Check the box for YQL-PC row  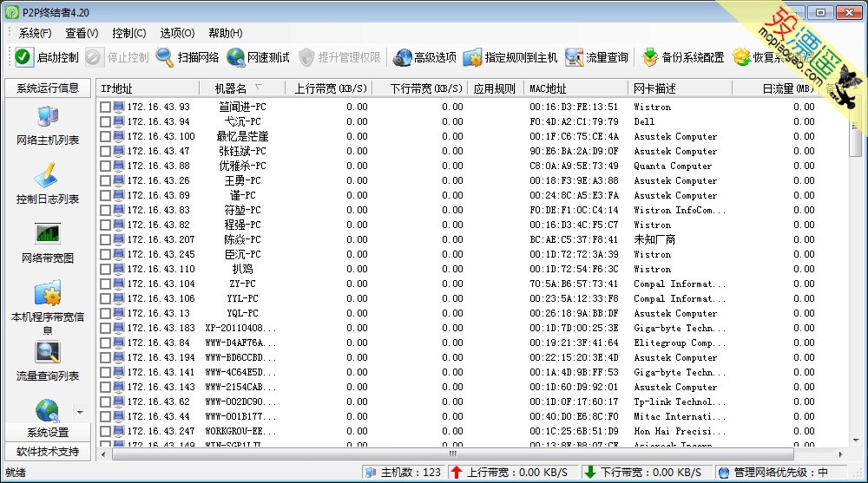(x=105, y=313)
